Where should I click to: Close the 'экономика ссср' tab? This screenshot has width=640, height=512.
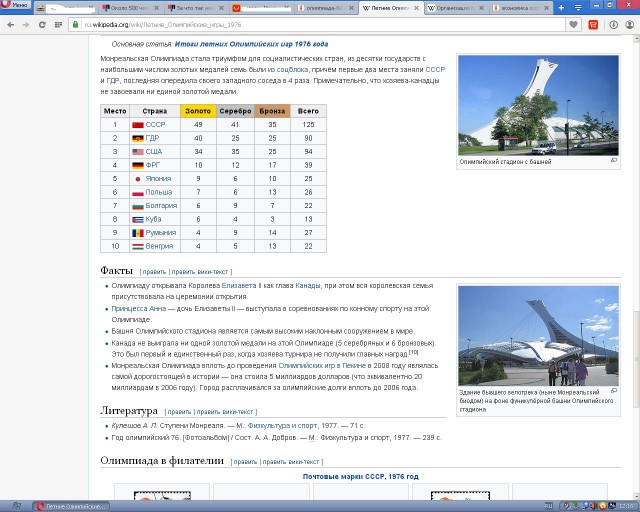coord(546,8)
